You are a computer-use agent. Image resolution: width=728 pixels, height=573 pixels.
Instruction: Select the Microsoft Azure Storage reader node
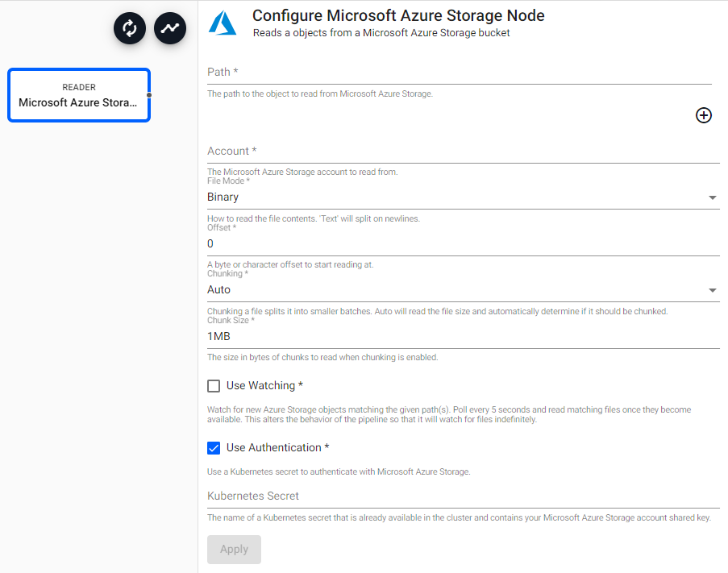click(79, 95)
